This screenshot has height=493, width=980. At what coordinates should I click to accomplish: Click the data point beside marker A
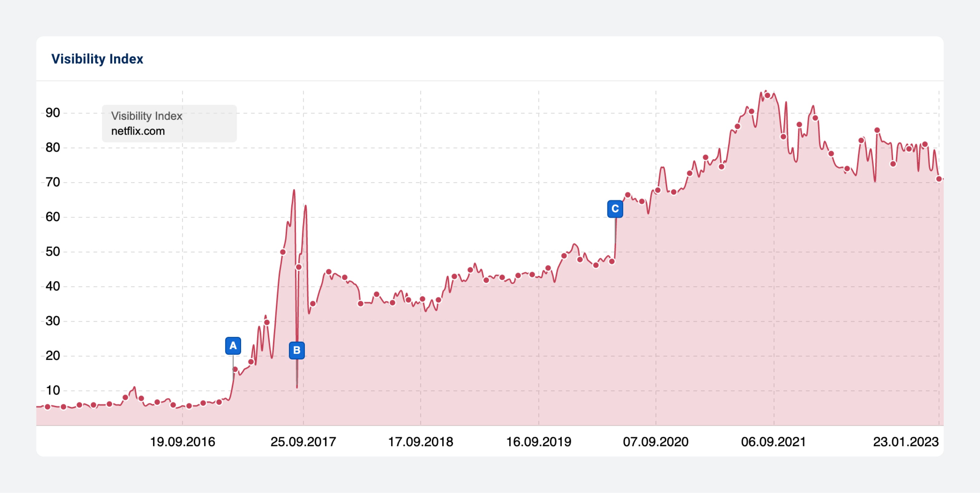235,369
